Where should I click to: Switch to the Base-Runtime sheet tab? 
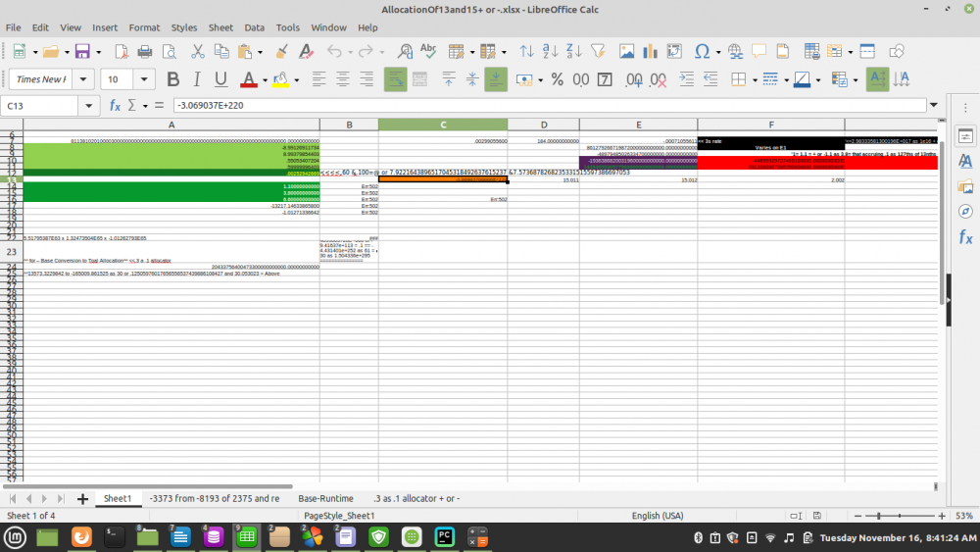pyautogui.click(x=325, y=498)
